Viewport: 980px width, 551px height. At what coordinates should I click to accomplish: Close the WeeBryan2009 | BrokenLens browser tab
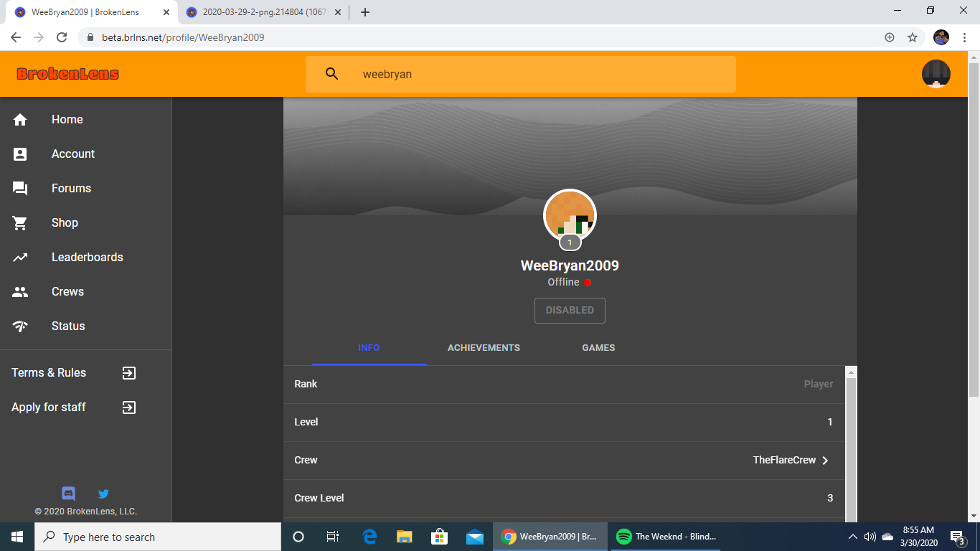click(166, 12)
